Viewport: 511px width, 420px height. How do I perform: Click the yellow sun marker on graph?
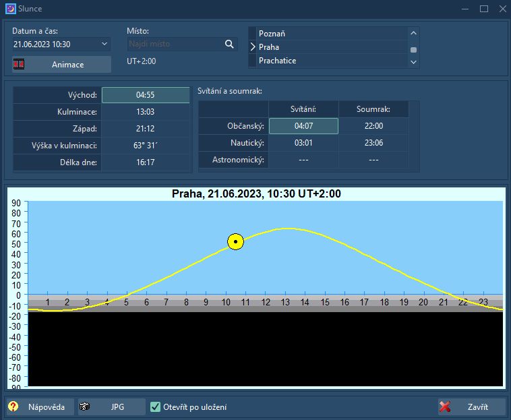(235, 242)
